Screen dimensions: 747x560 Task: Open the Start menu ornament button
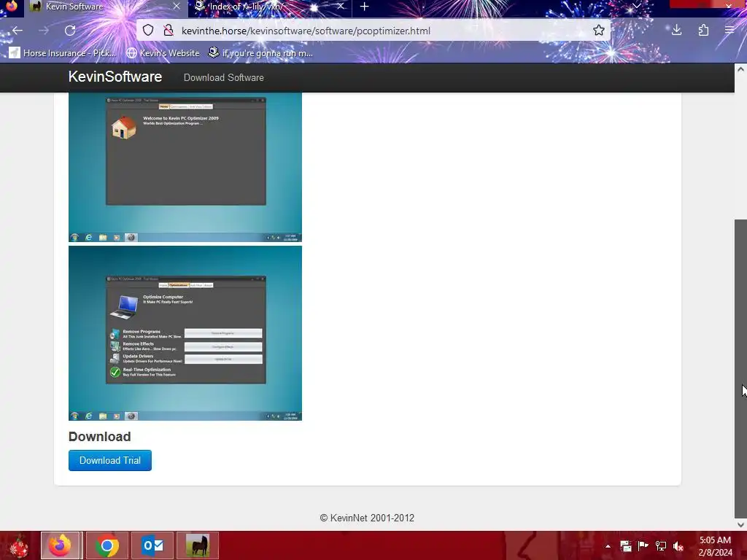click(18, 545)
